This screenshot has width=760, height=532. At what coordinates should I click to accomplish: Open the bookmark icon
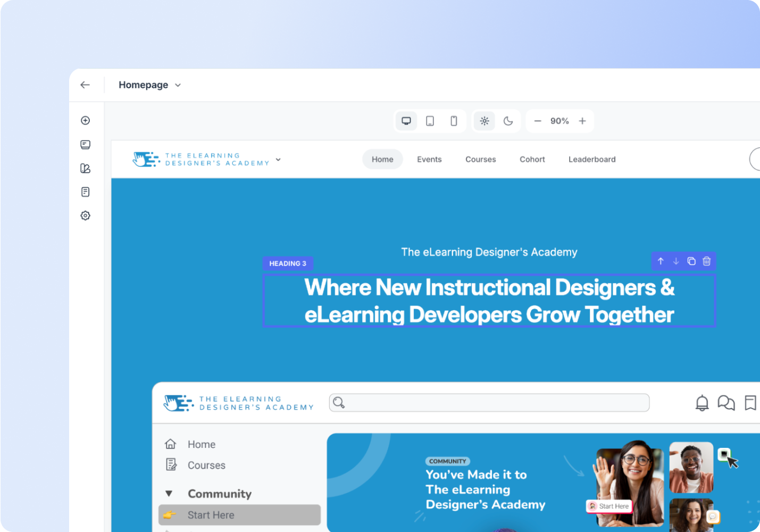(x=750, y=403)
